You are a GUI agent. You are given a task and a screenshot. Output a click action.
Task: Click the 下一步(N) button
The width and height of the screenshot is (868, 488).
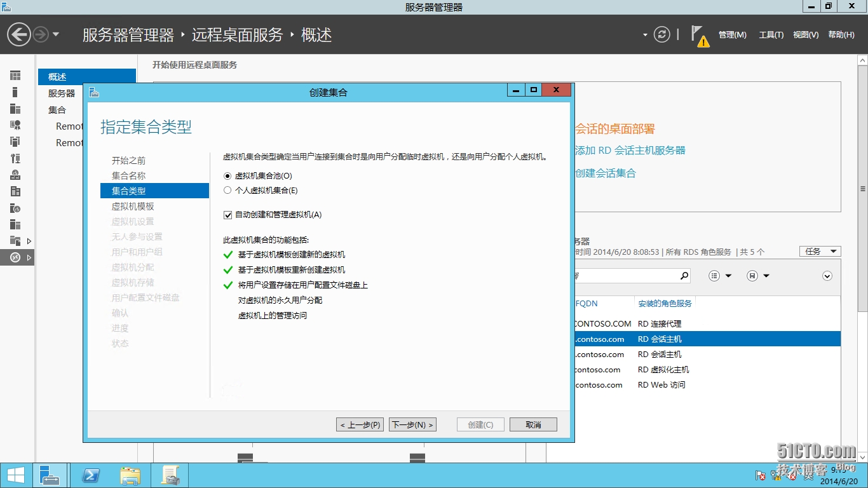(412, 424)
